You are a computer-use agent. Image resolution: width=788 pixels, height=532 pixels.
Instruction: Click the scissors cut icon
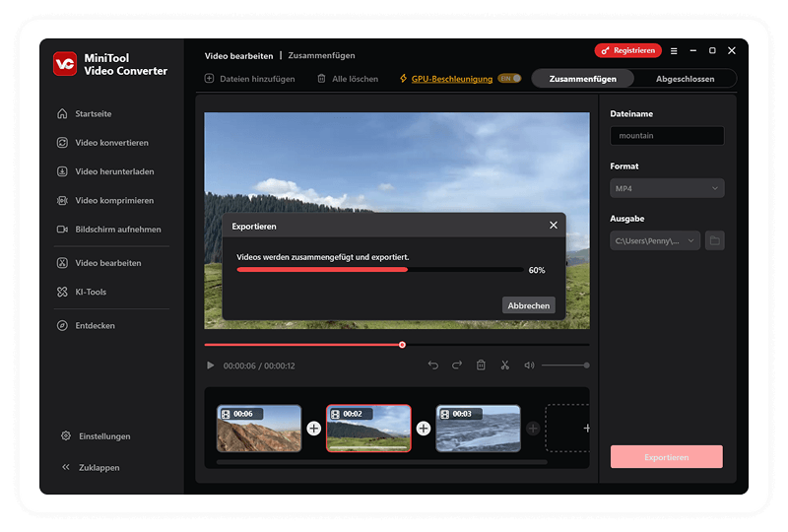point(505,366)
